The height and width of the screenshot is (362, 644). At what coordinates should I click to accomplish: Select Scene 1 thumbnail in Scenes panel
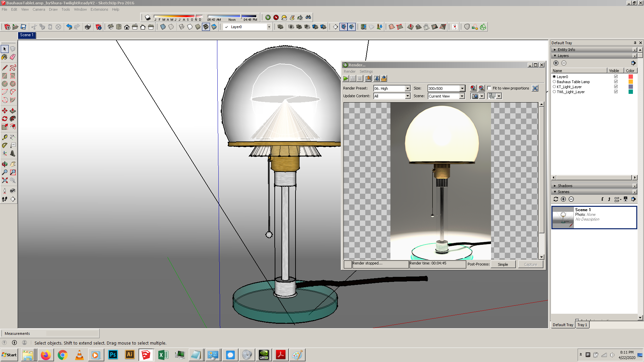pyautogui.click(x=563, y=218)
